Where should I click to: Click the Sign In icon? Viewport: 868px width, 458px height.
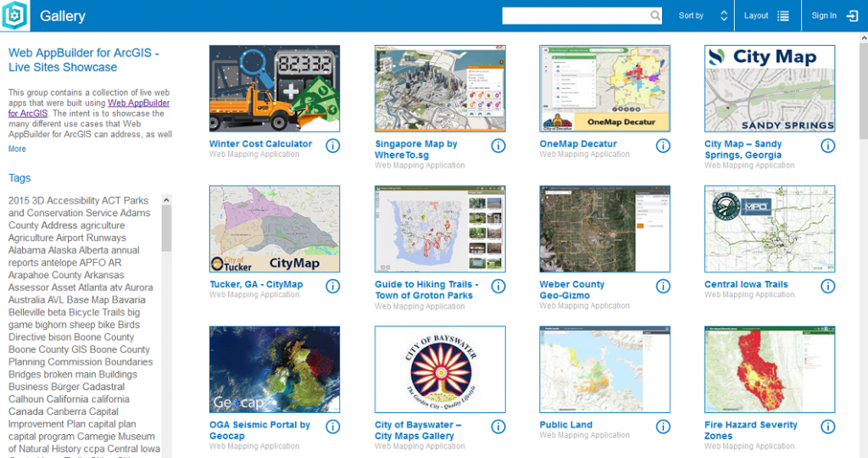point(852,15)
